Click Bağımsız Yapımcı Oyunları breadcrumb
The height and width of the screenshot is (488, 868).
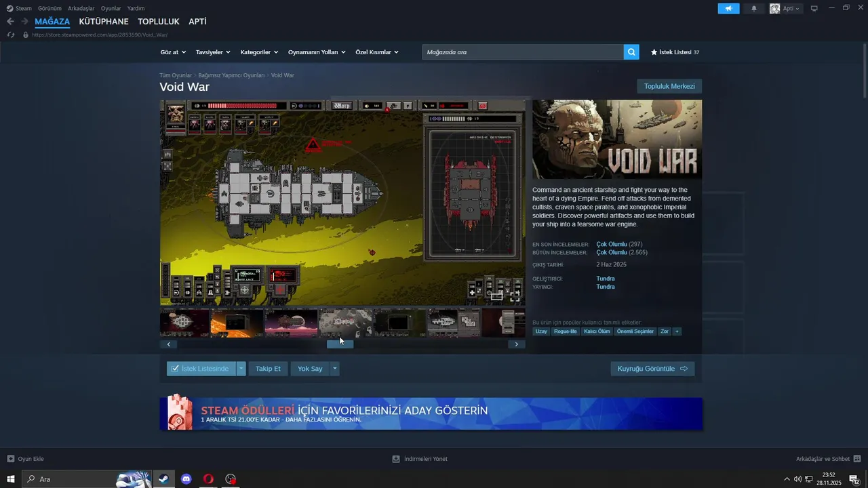click(231, 75)
